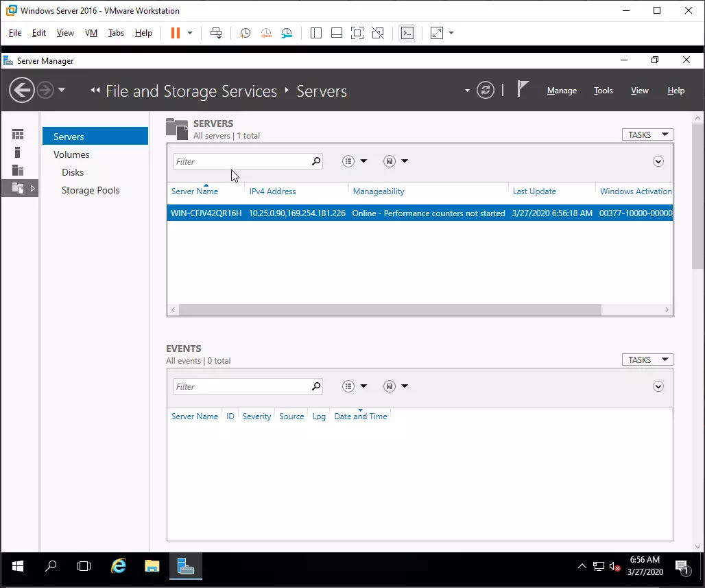This screenshot has width=705, height=588.
Task: Open the Windows Start menu
Action: pyautogui.click(x=18, y=566)
